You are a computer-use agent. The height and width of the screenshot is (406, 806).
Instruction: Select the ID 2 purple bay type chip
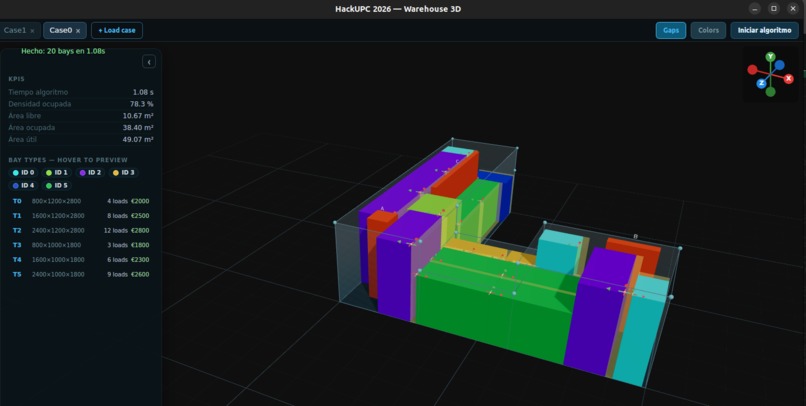[x=90, y=173]
